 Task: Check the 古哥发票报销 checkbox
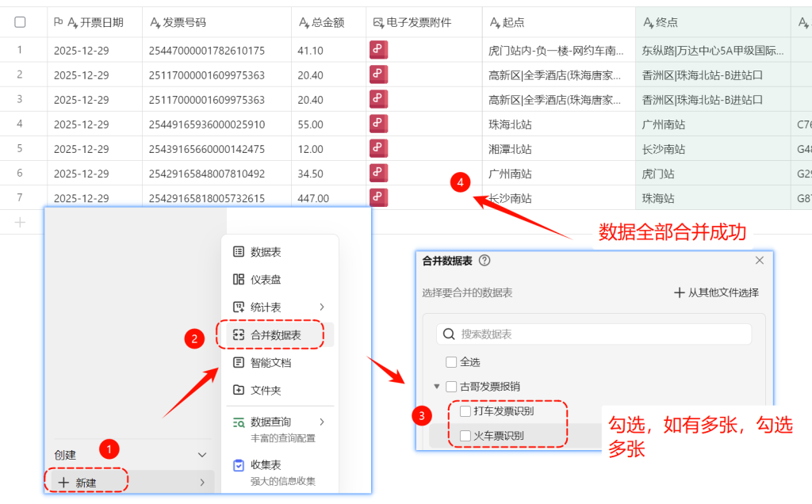point(451,387)
